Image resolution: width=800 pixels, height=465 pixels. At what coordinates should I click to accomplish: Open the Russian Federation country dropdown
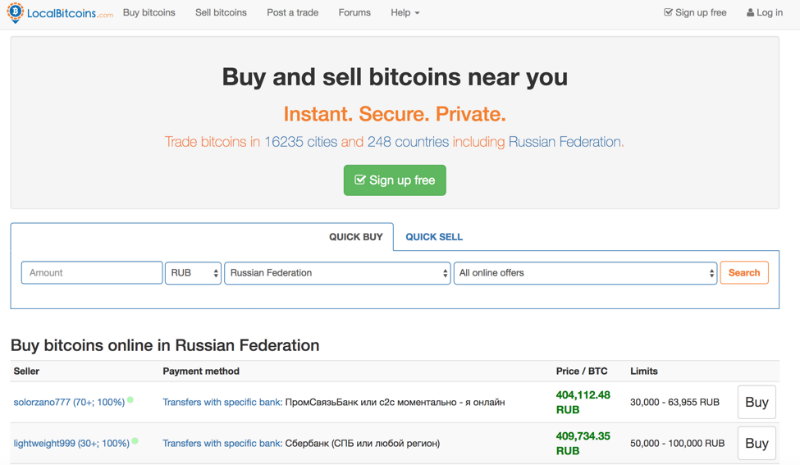pos(338,273)
